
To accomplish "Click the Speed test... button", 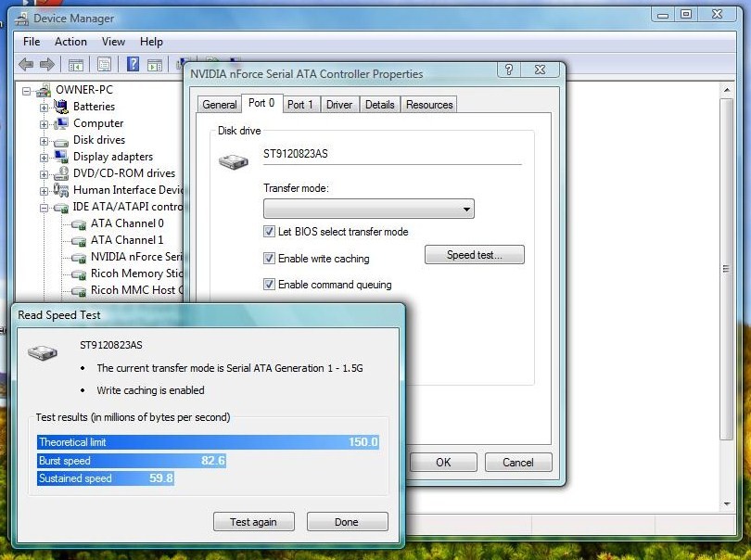I will coord(475,255).
